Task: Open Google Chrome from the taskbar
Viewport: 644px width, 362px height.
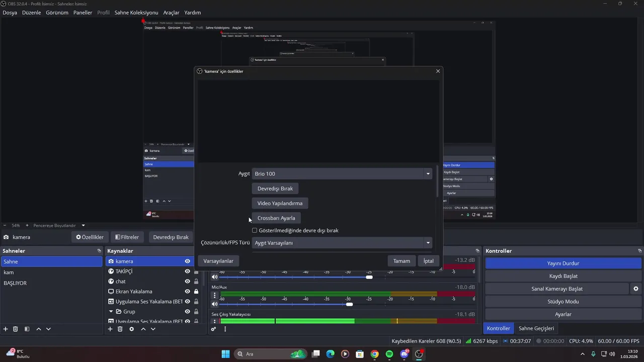Action: click(x=374, y=354)
